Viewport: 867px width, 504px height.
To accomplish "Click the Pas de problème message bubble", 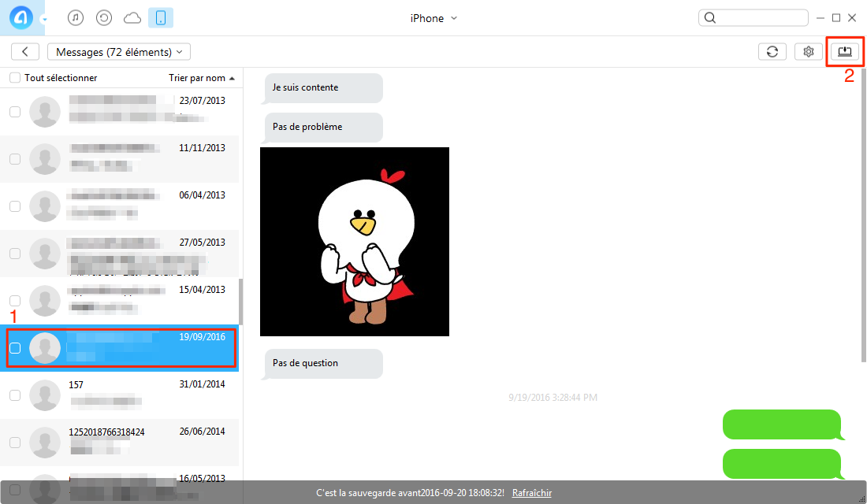I will [322, 128].
